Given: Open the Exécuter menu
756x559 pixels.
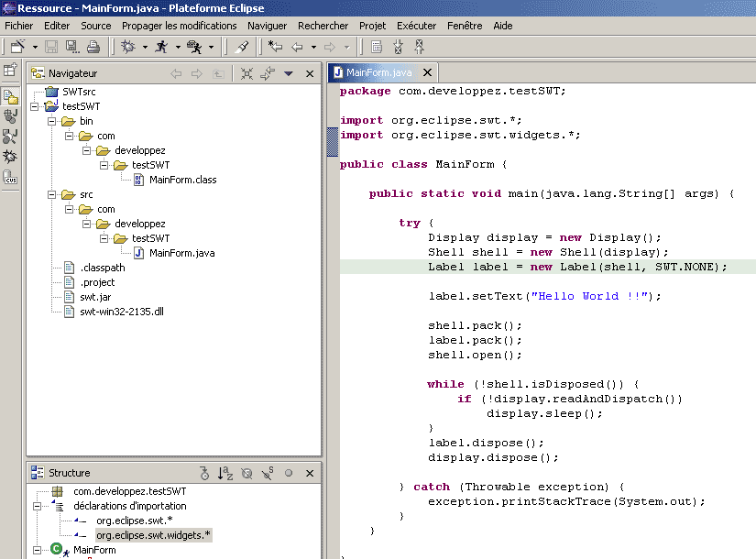Looking at the screenshot, I should point(416,26).
